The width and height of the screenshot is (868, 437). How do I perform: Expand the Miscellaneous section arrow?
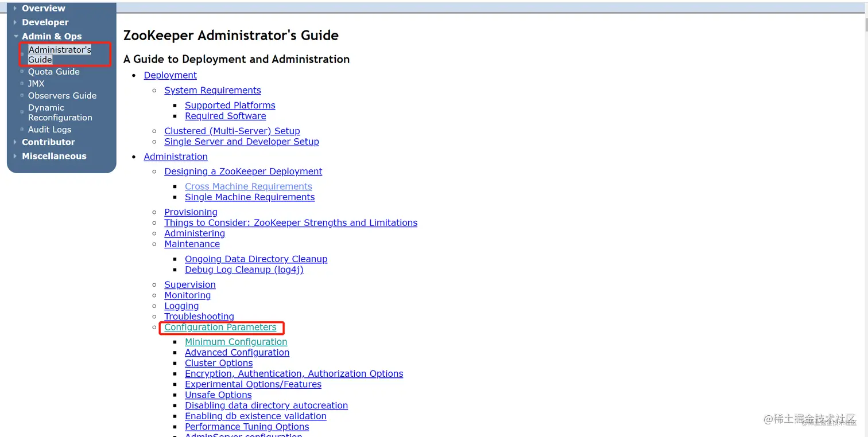(x=15, y=156)
